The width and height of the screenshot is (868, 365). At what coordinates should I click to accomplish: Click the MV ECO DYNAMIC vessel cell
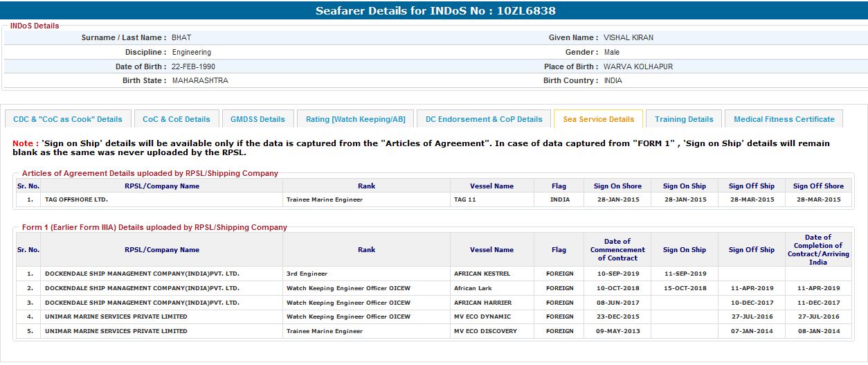482,317
